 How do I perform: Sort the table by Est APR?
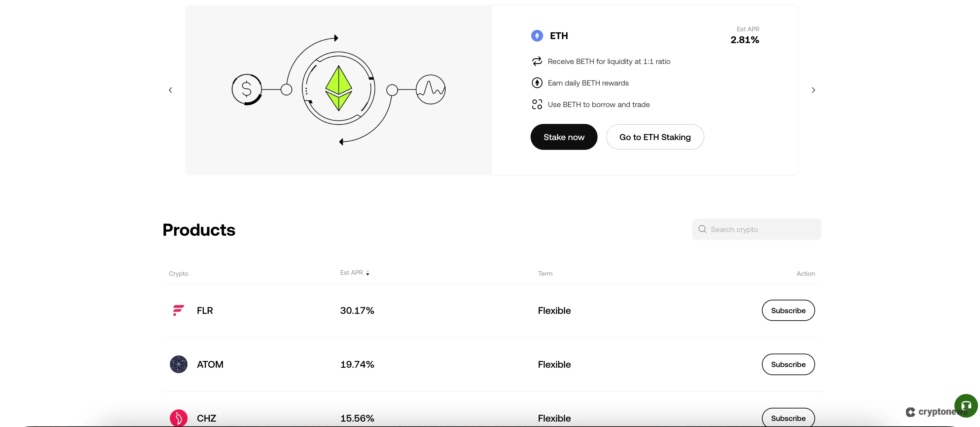tap(354, 272)
